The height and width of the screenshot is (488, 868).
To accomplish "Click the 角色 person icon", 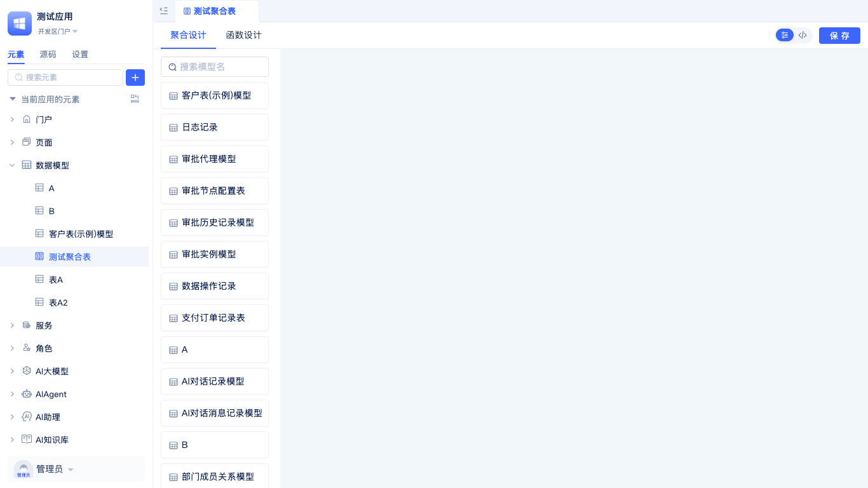I will [27, 348].
